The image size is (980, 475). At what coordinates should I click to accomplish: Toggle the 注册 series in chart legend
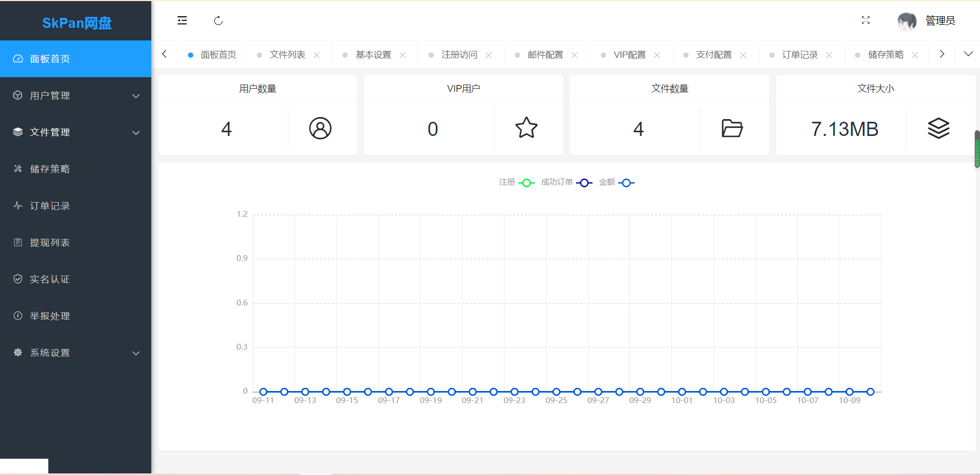(x=517, y=183)
